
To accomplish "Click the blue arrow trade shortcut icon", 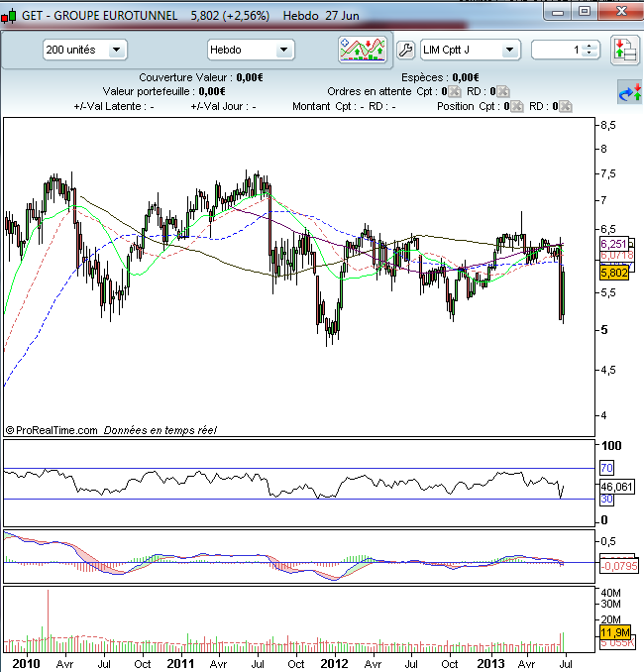I will pos(630,92).
